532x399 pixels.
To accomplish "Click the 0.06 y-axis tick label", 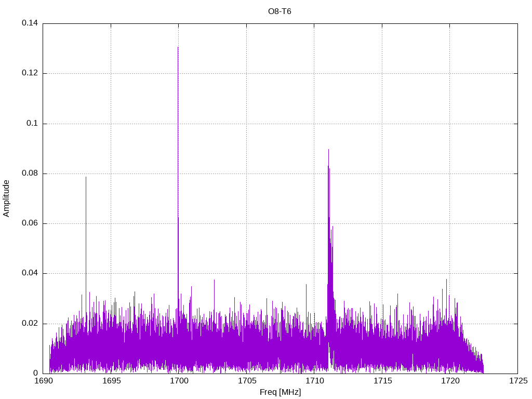I will 30,223.
